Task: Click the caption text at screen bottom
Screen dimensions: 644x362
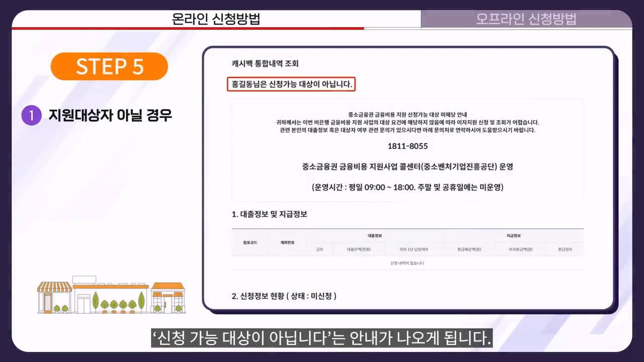Action: (322, 338)
